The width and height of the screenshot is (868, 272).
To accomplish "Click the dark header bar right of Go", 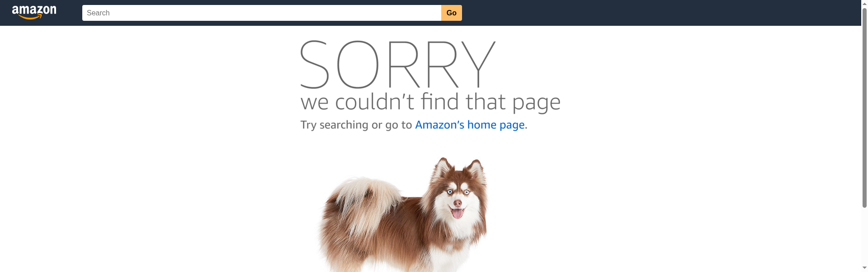I will pyautogui.click(x=660, y=13).
